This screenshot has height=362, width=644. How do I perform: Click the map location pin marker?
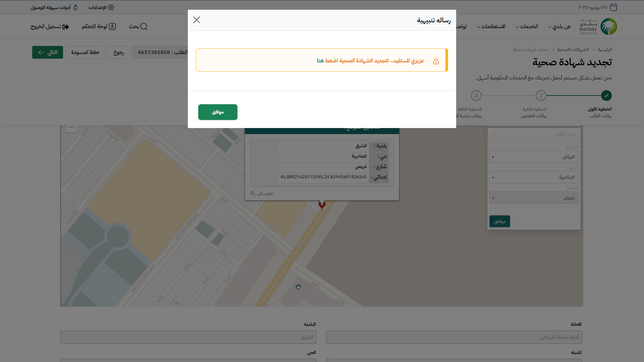point(322,205)
